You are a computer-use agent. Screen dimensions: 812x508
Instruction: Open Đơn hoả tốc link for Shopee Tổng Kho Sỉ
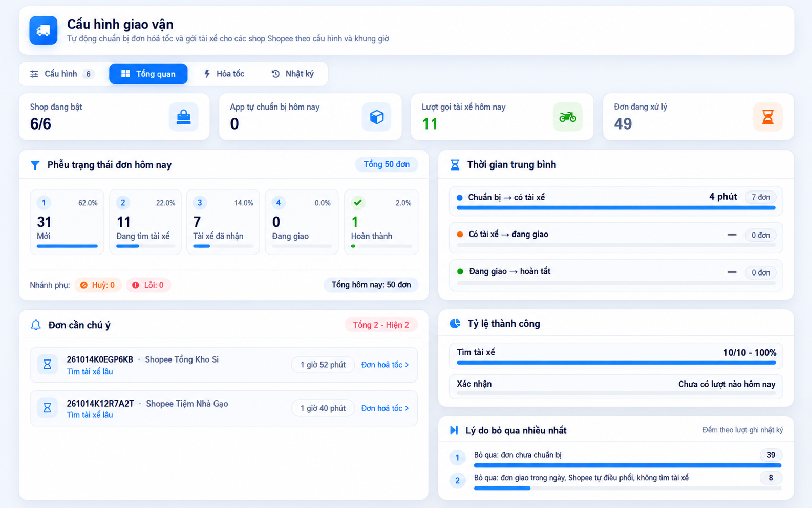385,365
